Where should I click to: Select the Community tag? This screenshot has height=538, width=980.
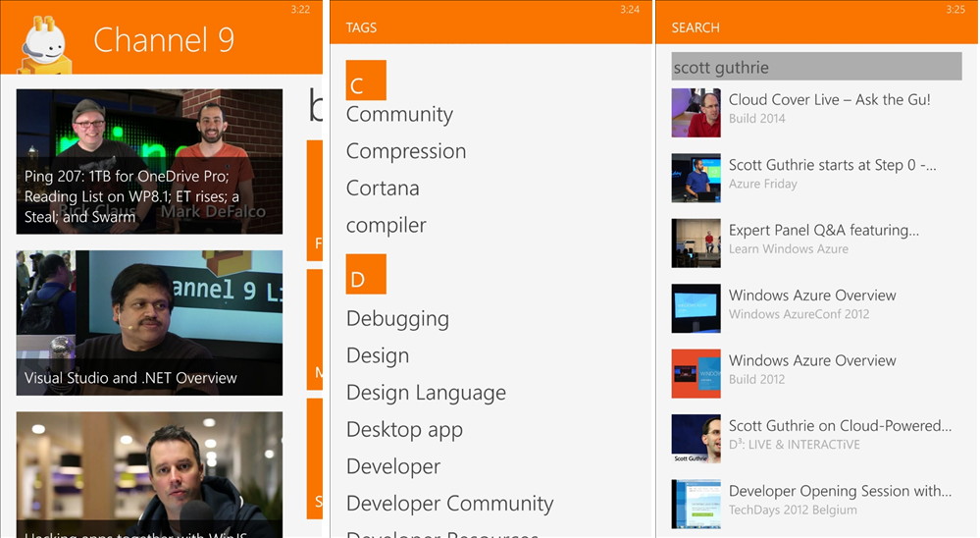pyautogui.click(x=399, y=115)
